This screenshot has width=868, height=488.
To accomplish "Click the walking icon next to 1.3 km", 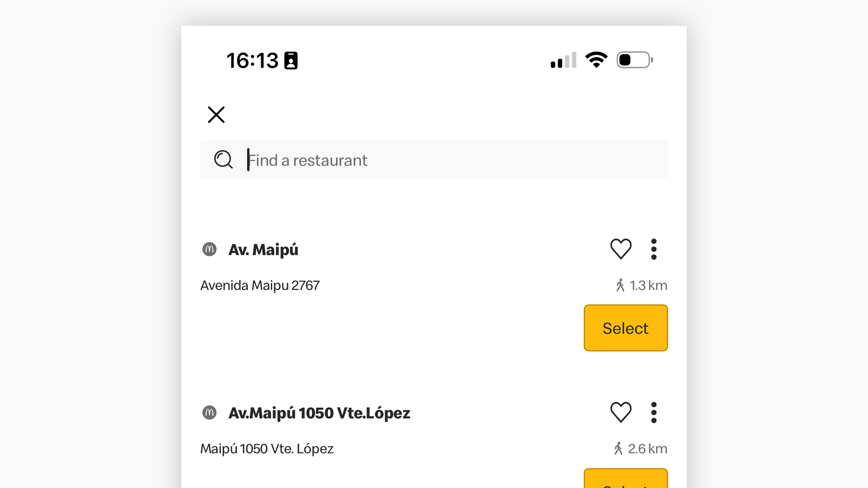I will 620,285.
